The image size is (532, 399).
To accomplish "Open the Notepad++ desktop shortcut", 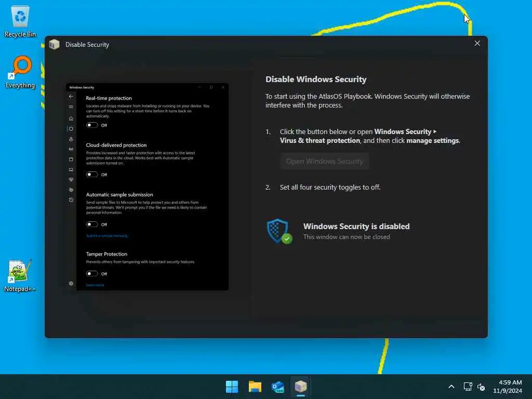I will point(20,275).
